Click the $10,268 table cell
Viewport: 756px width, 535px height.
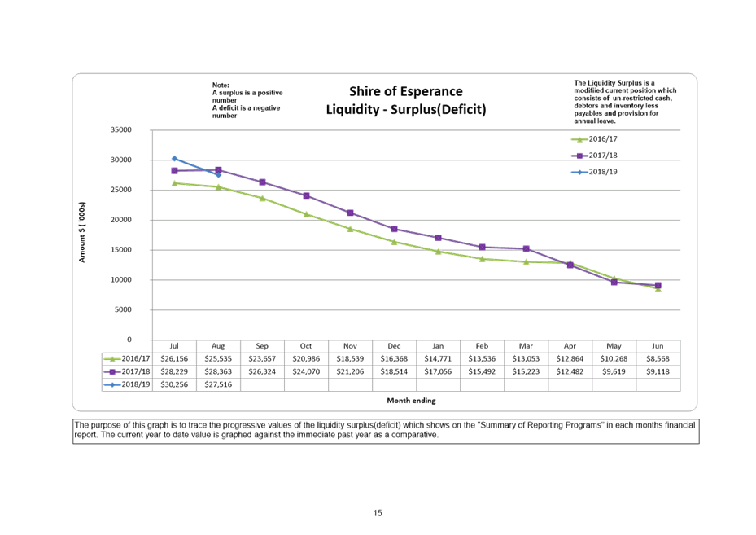[x=614, y=359]
